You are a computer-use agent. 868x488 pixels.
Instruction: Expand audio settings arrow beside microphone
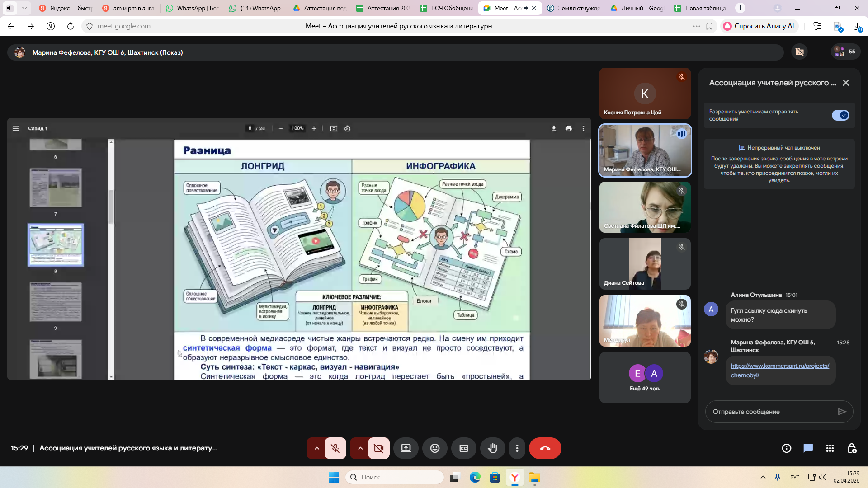point(316,448)
